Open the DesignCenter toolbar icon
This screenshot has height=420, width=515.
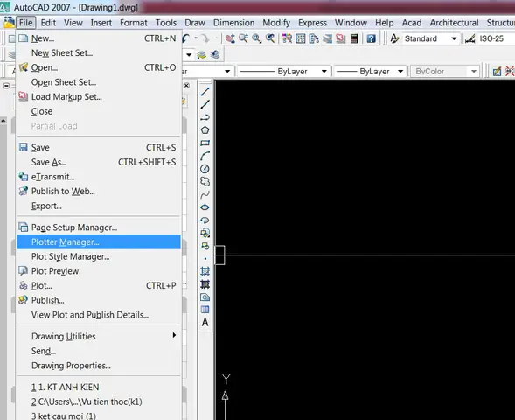[x=301, y=38]
